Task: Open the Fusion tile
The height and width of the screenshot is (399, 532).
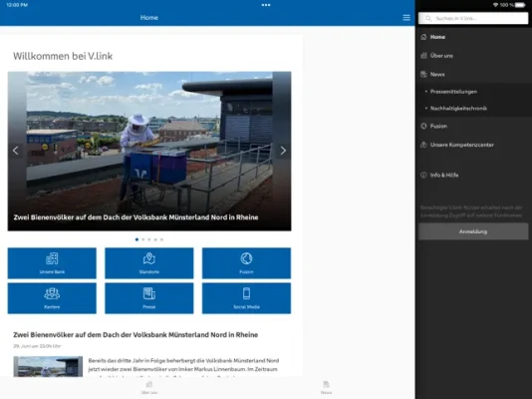Action: click(246, 263)
